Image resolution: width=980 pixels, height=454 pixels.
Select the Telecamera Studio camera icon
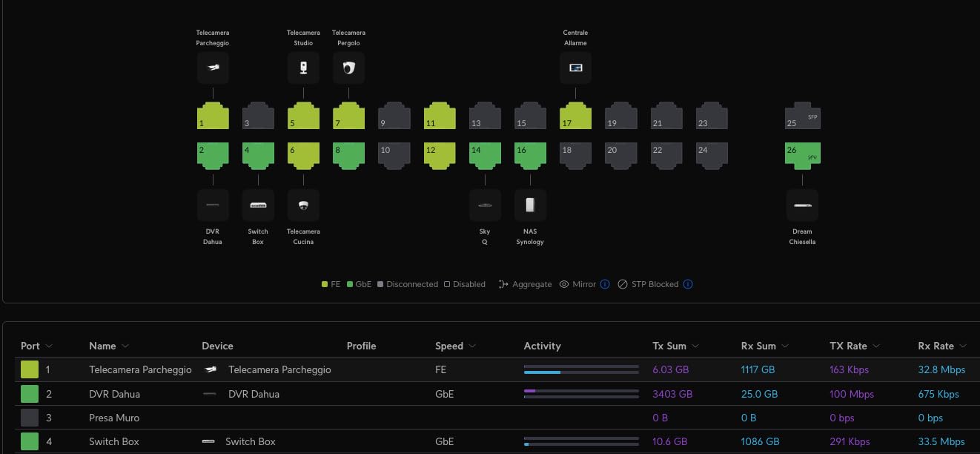click(x=303, y=68)
